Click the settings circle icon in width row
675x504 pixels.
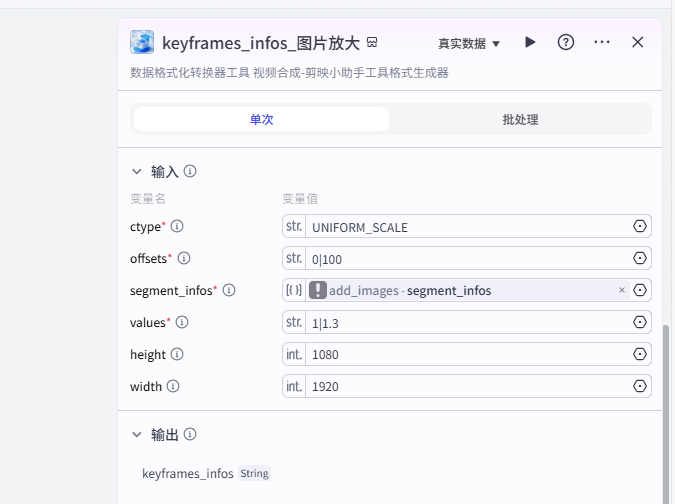(x=640, y=387)
